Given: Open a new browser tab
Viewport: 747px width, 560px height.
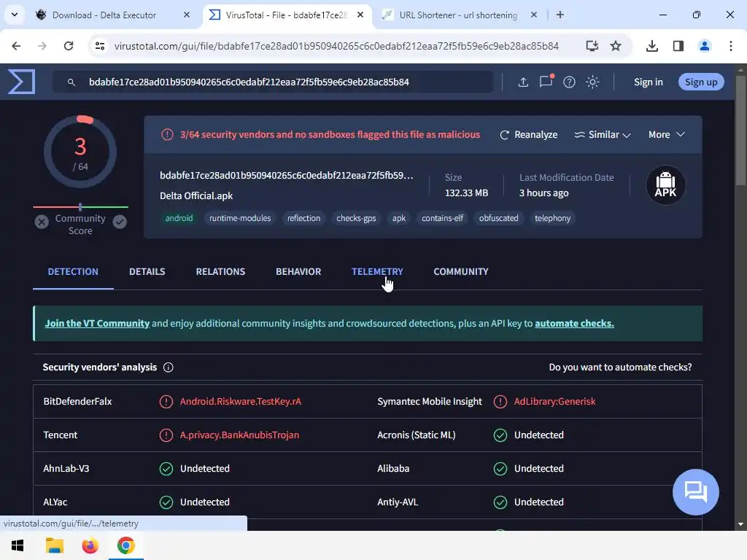Looking at the screenshot, I should point(560,15).
